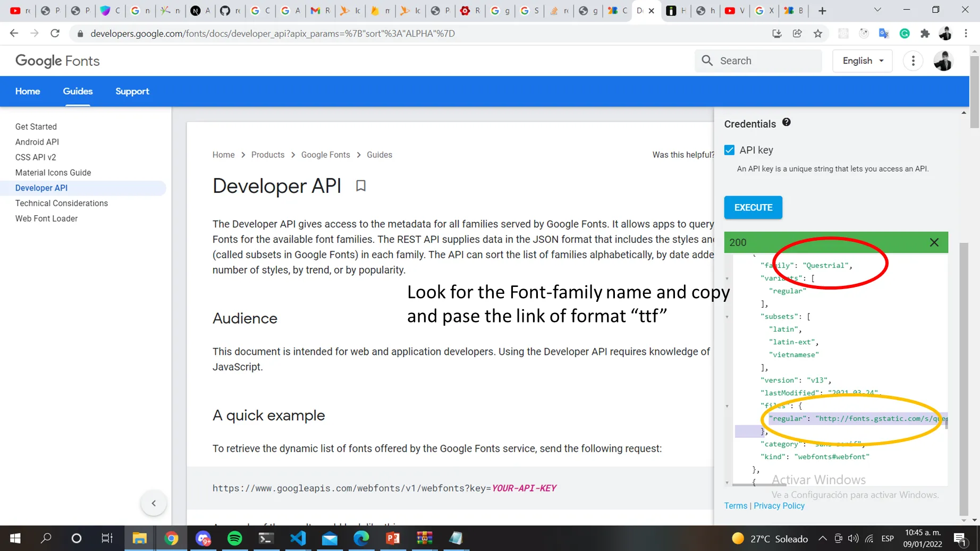
Task: Open the Home navigation tab
Action: [28, 91]
